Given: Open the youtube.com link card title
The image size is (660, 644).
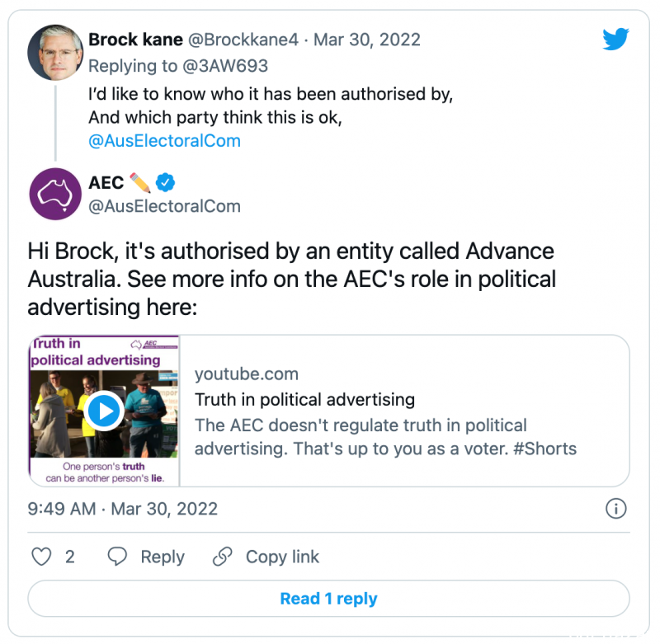Looking at the screenshot, I should [304, 400].
